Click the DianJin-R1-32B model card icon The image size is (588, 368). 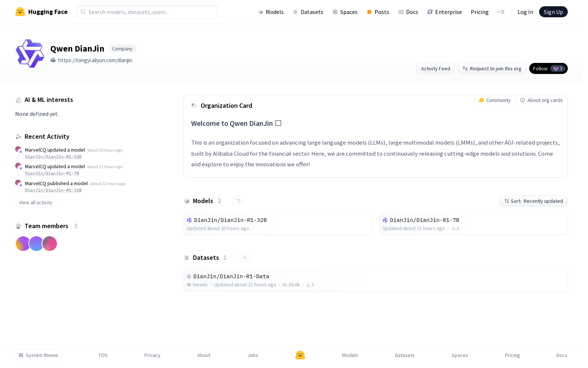(x=189, y=220)
